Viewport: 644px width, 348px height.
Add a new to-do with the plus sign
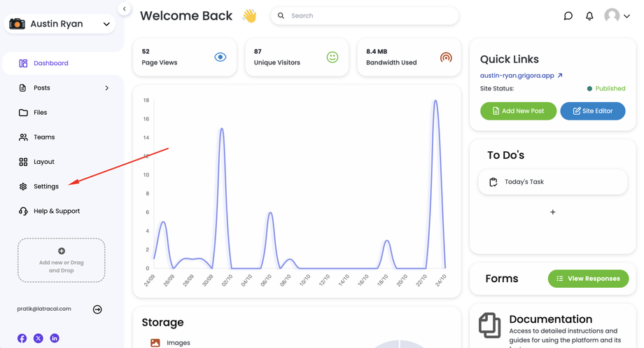click(x=553, y=212)
